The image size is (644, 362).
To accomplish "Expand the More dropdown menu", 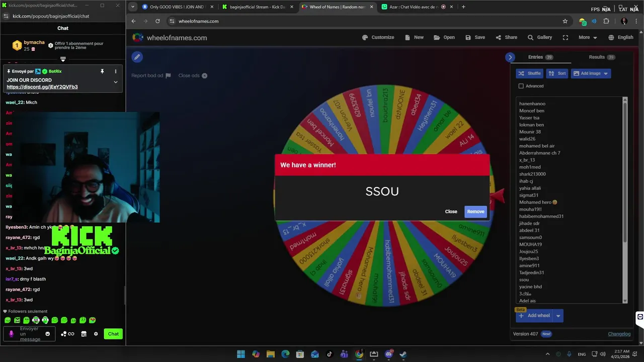I will click(588, 37).
